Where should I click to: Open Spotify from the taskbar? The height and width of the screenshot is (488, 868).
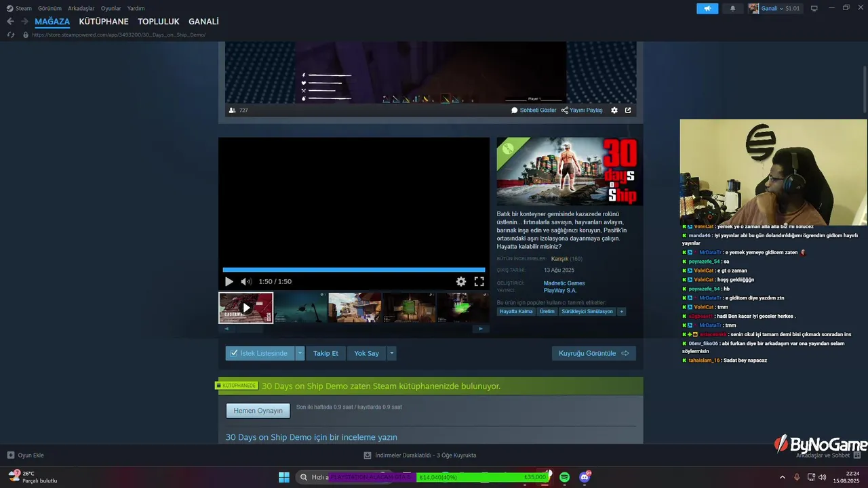coord(565,477)
